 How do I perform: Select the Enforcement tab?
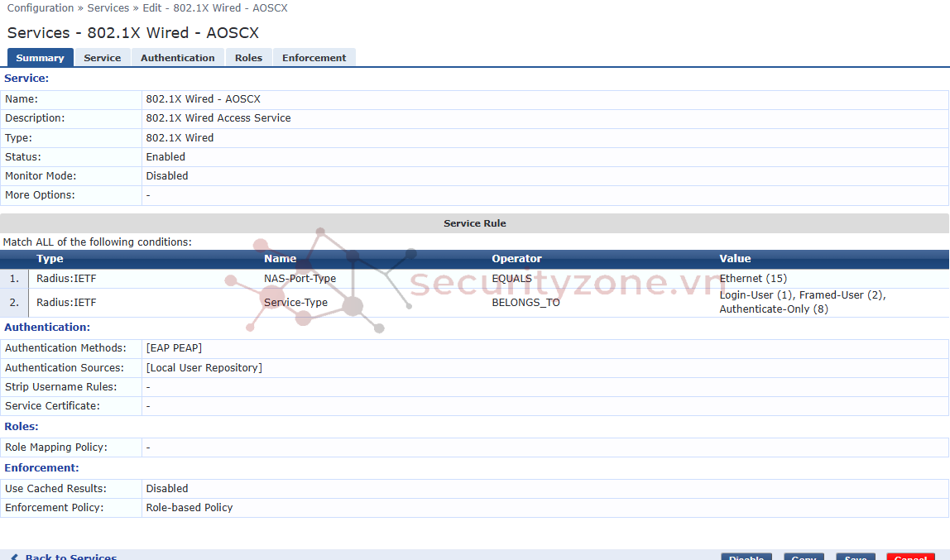[x=314, y=58]
